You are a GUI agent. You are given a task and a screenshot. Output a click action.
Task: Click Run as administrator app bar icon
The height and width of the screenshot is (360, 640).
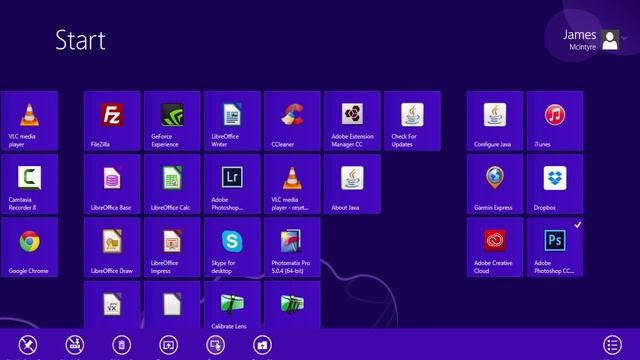coord(216,345)
